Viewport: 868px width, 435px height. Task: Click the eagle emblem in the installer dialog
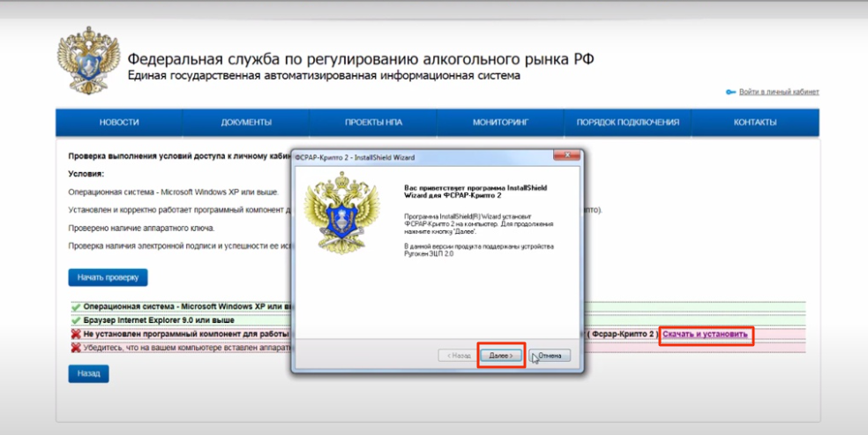coord(342,213)
